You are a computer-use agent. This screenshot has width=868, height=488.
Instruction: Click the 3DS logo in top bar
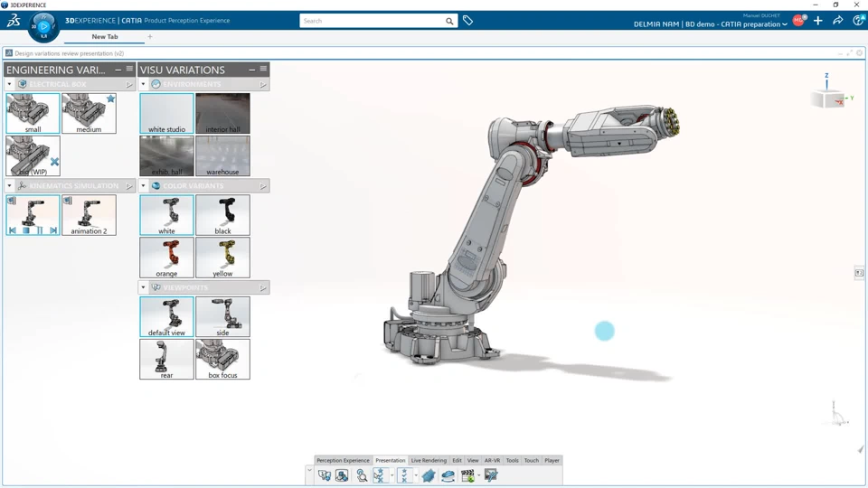14,21
